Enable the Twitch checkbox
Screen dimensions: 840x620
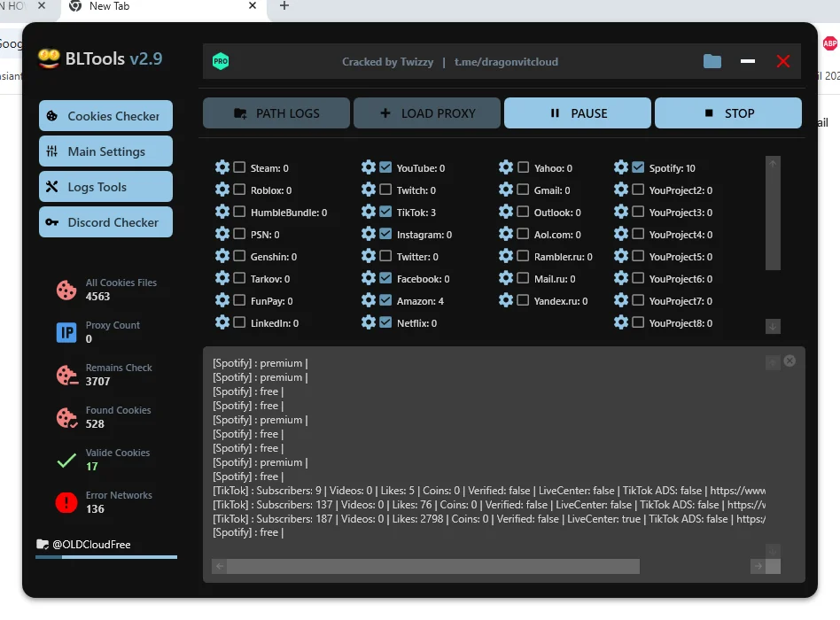pos(385,190)
